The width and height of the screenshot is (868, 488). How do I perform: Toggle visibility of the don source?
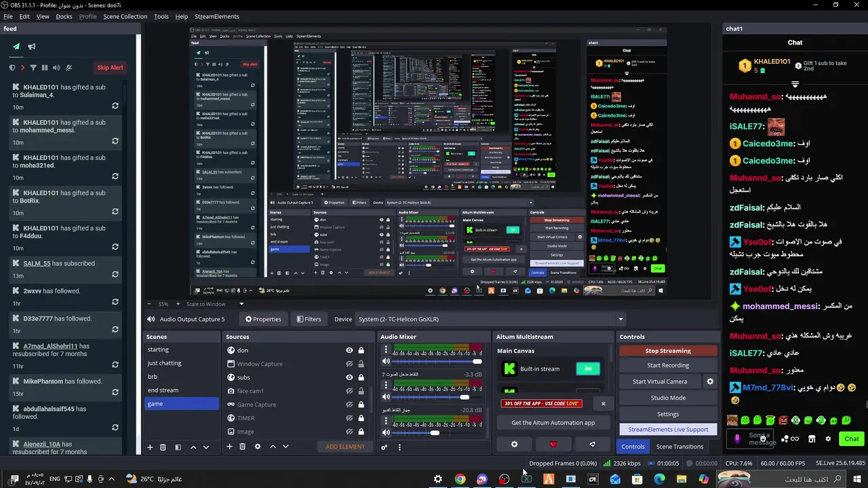tap(349, 350)
